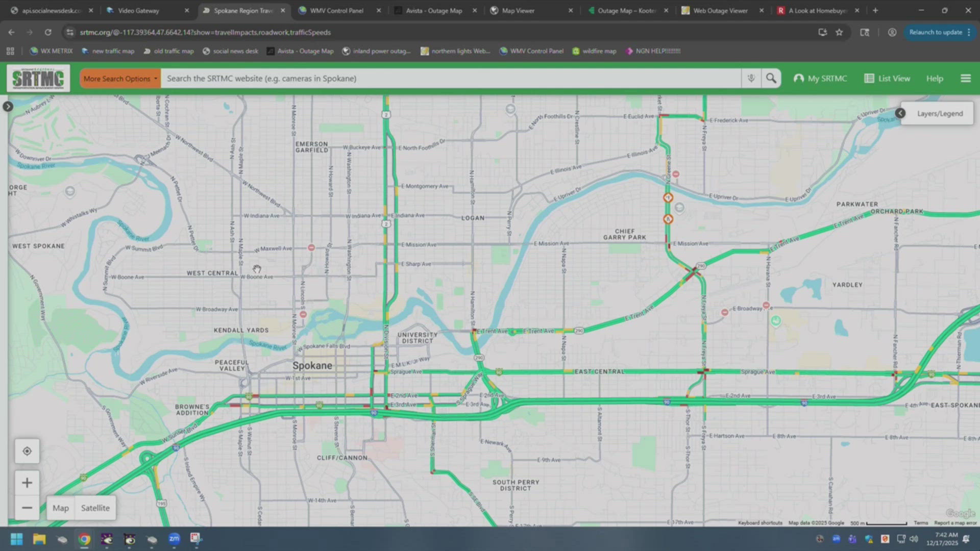The image size is (980, 551).
Task: Open the wildfire map bookmark
Action: click(x=594, y=51)
